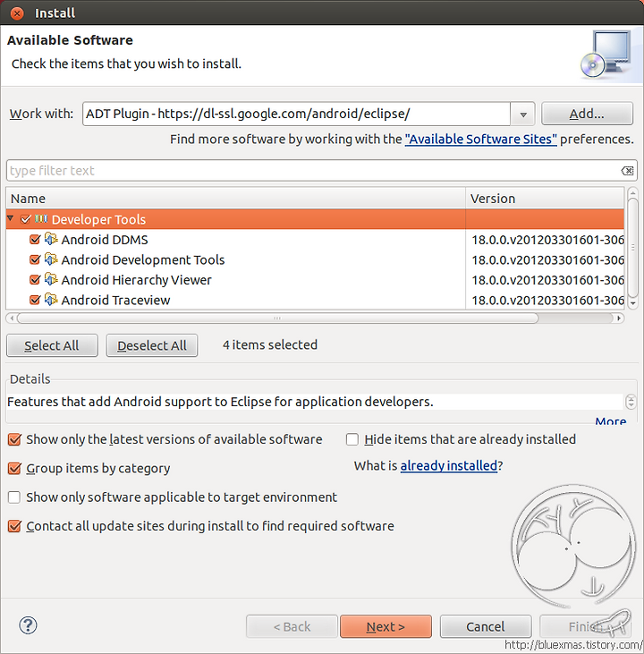Click the version value for Android Traceview

(x=547, y=301)
